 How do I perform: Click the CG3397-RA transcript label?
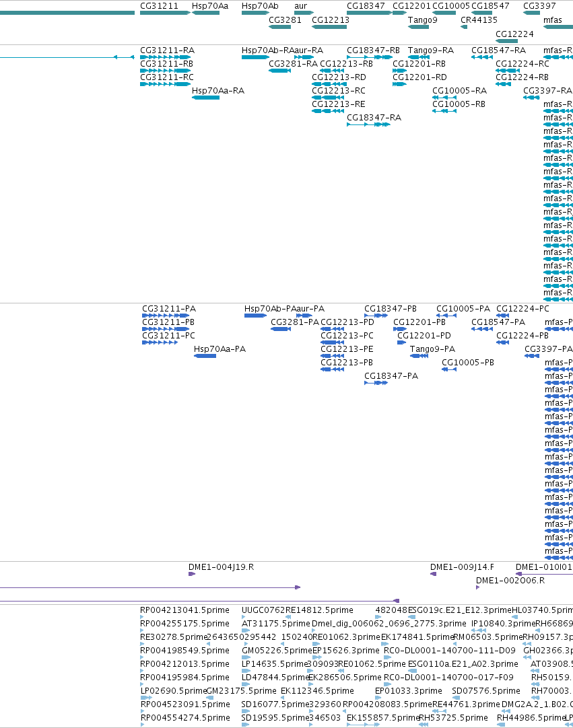(547, 91)
